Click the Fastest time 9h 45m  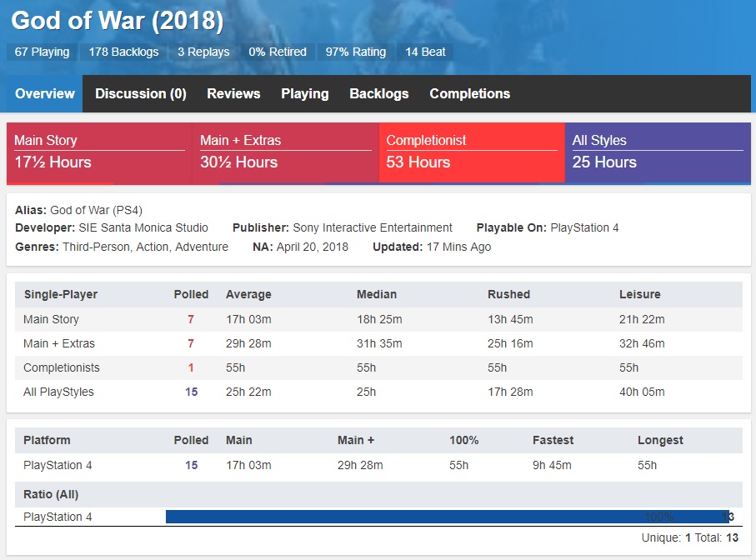(552, 465)
